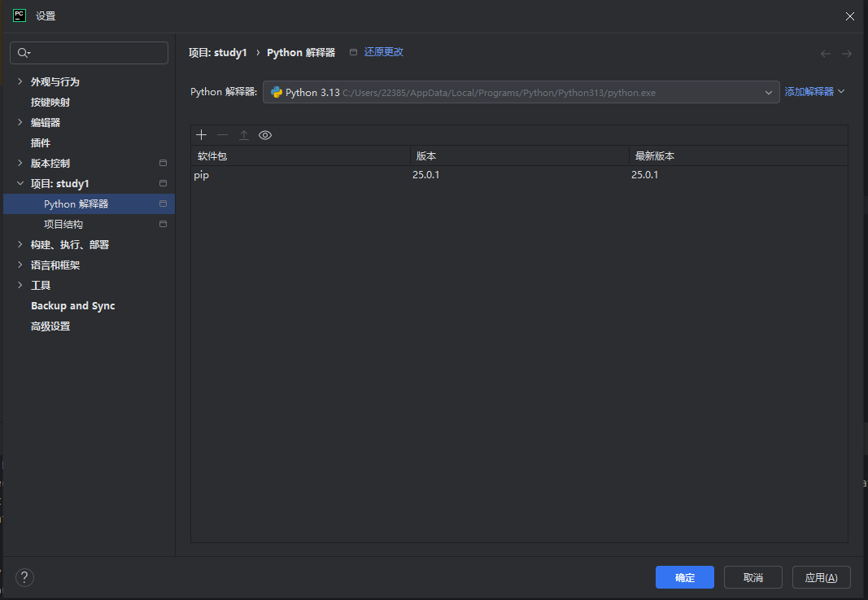Click the search magnifier icon in the settings search

24,53
